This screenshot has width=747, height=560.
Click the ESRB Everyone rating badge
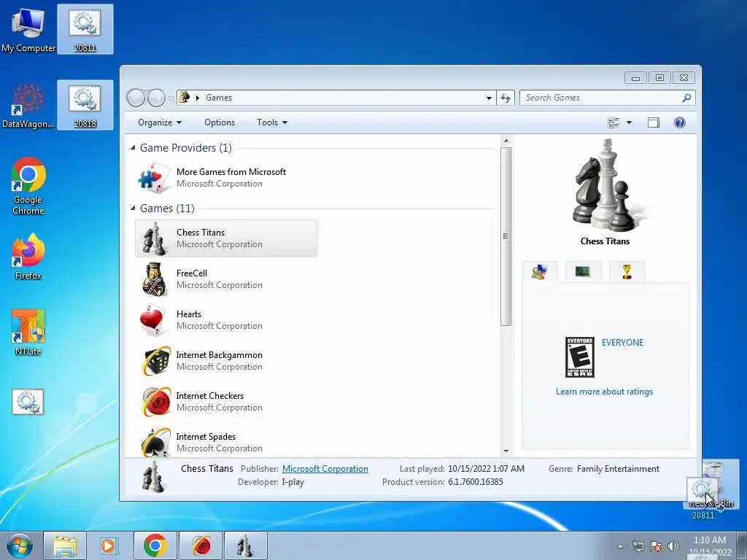pos(580,357)
